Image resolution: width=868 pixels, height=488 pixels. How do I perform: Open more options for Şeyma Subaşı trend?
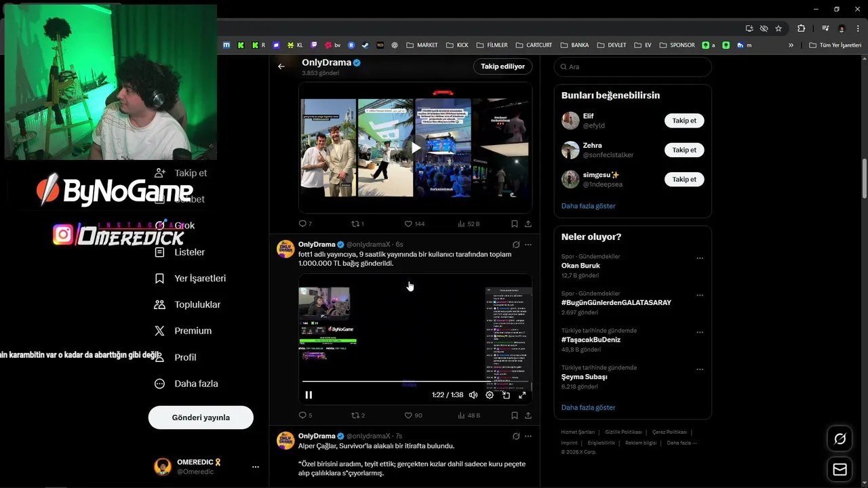click(700, 370)
